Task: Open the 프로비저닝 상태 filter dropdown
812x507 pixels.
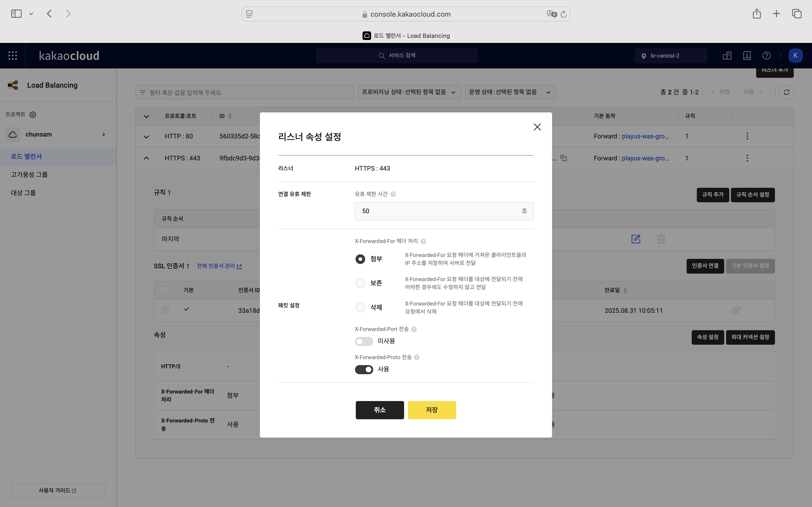Action: (409, 92)
